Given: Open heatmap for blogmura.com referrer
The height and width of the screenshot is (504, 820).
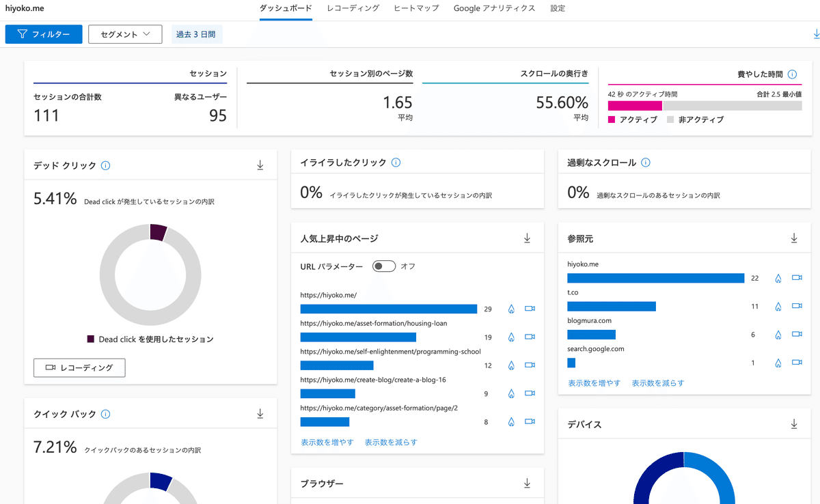Looking at the screenshot, I should [x=778, y=335].
